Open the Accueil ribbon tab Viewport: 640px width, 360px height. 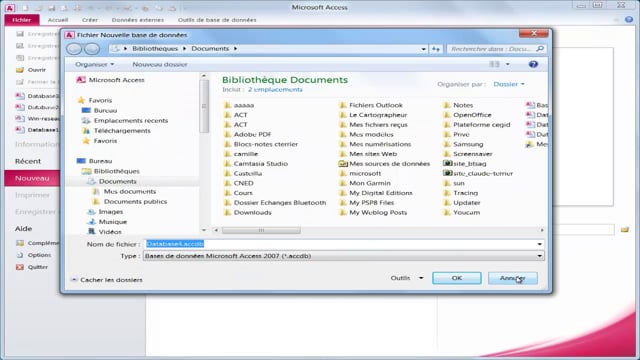click(x=58, y=20)
